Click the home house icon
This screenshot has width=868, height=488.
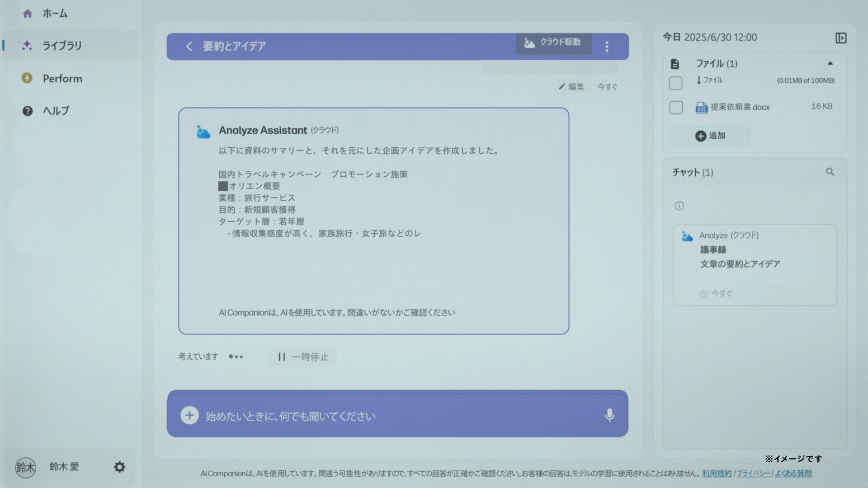(x=28, y=14)
